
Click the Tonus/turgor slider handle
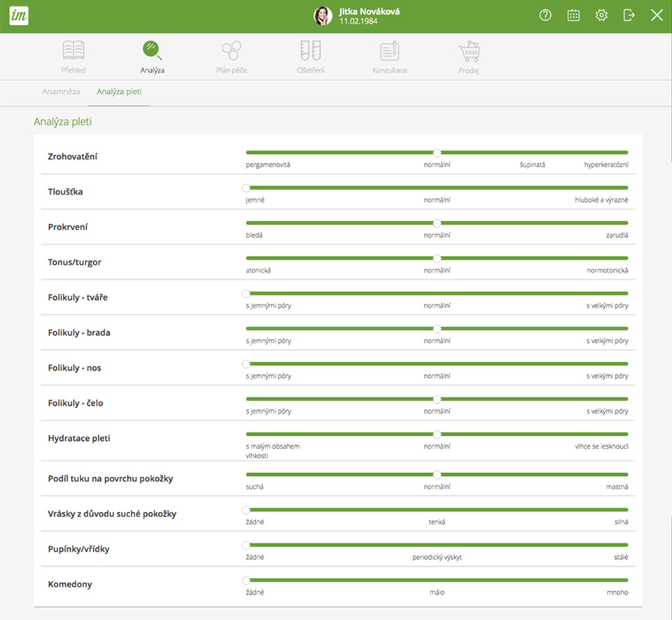point(437,258)
